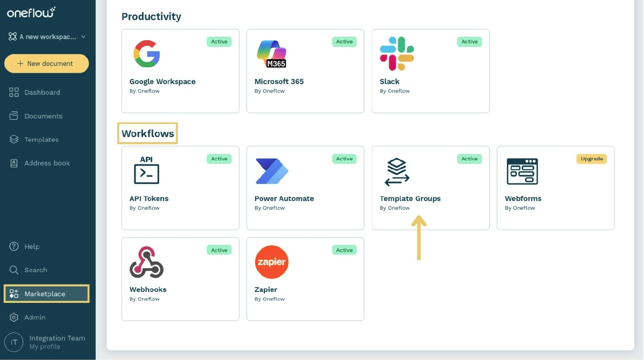
Task: Click the Productivity section heading
Action: [x=151, y=16]
